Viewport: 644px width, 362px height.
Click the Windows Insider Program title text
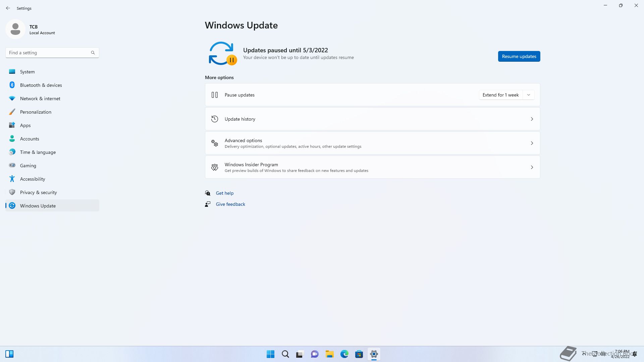pyautogui.click(x=251, y=165)
